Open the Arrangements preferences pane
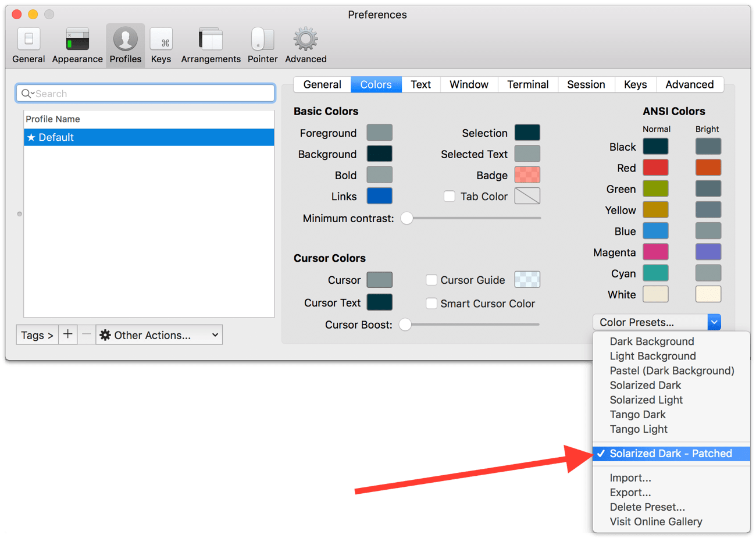The image size is (756, 538). tap(211, 45)
